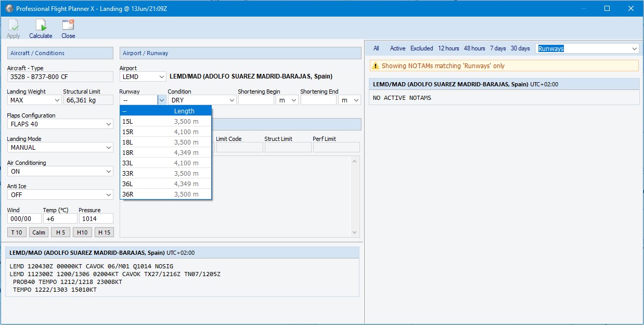
Task: Click the NOTAM panel LEMD/MAD header
Action: pos(504,84)
